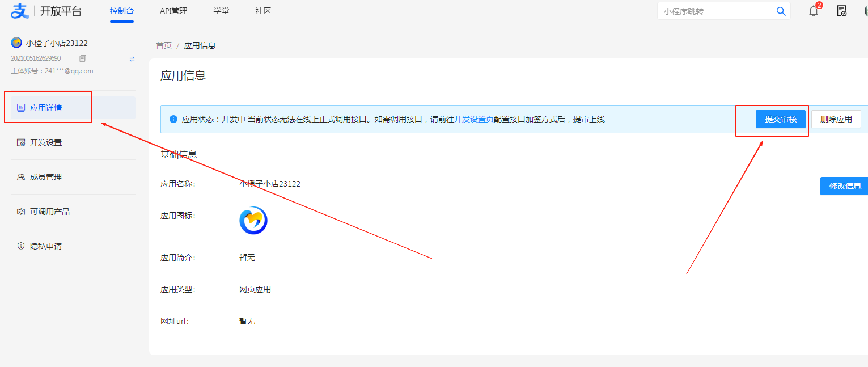This screenshot has height=367, width=868.
Task: Switch to the API管理 tab
Action: pos(173,10)
